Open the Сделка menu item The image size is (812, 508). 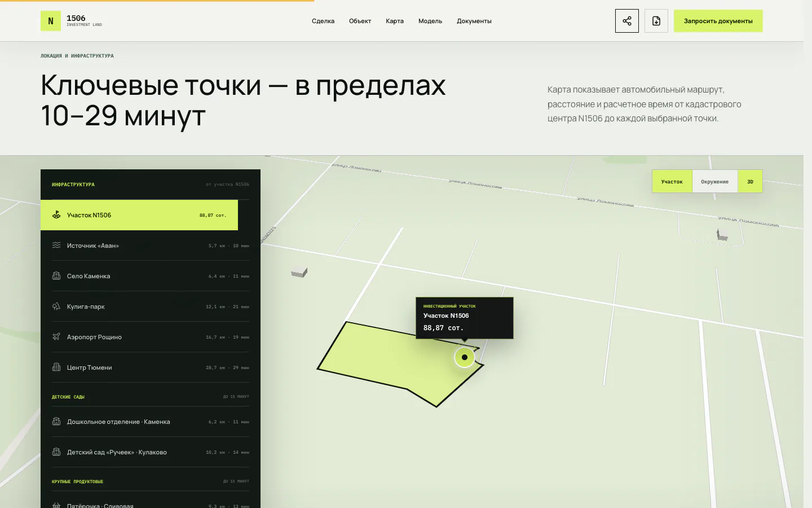click(323, 21)
